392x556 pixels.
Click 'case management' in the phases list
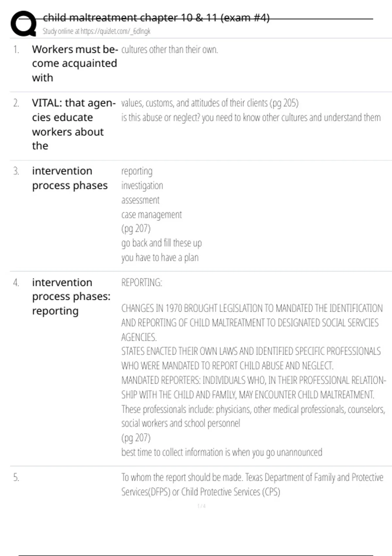coord(151,215)
